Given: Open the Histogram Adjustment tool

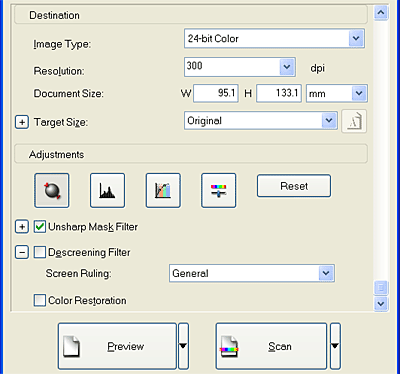Looking at the screenshot, I should click(x=107, y=190).
